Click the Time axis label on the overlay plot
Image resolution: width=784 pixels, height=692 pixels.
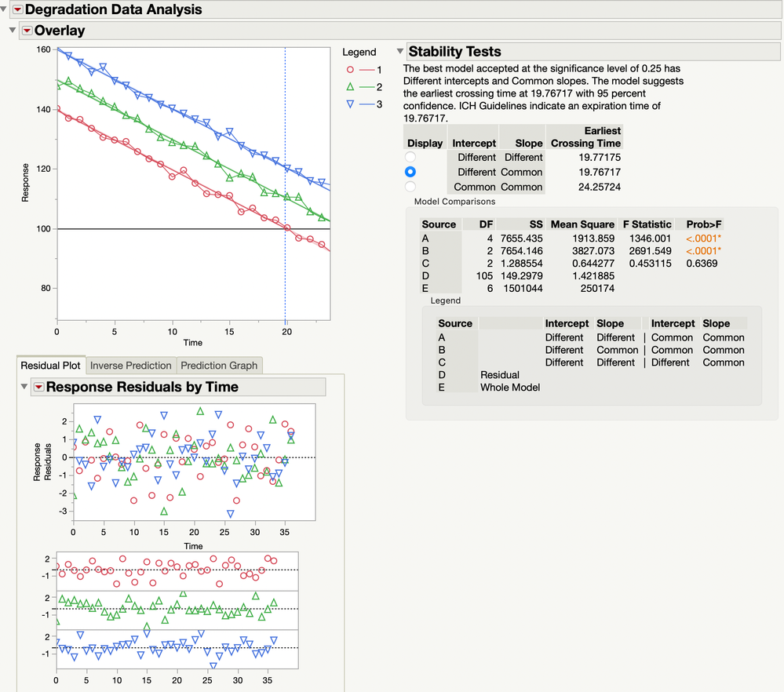[x=194, y=343]
